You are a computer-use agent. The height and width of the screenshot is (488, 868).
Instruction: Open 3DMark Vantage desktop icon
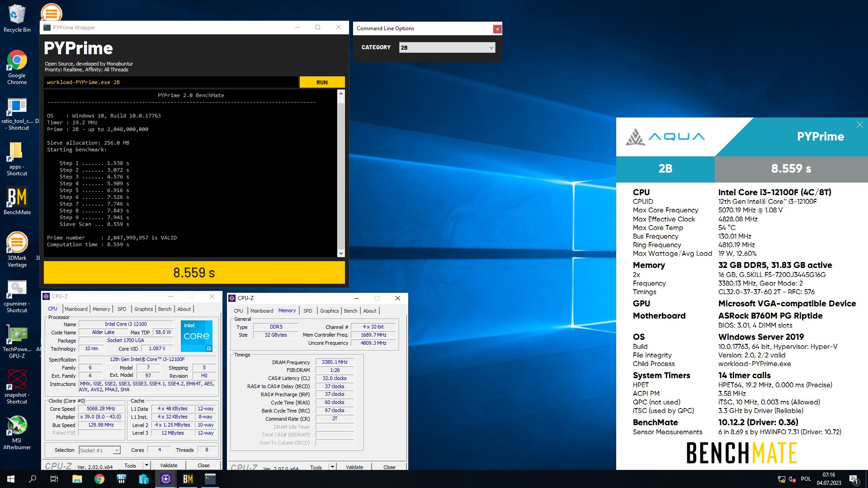[x=17, y=249]
